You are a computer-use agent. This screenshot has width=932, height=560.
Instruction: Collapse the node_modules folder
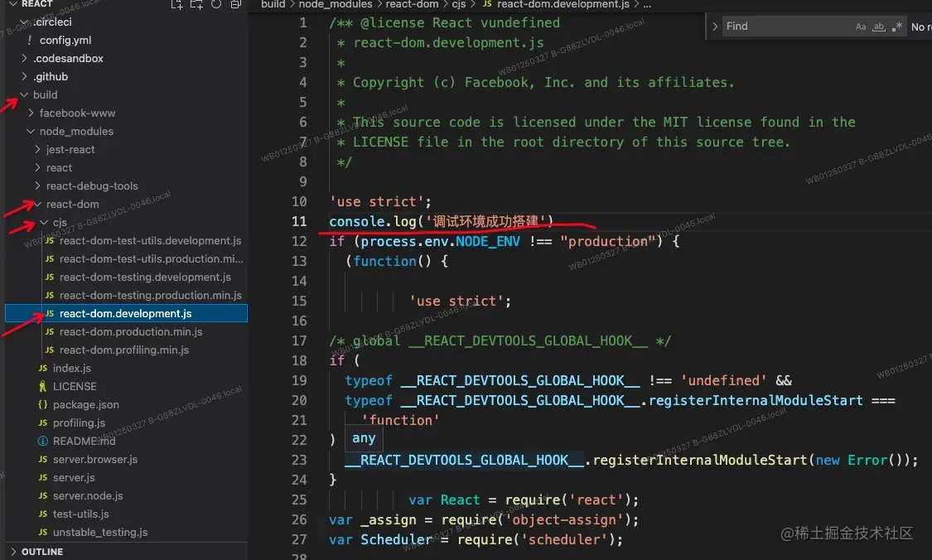tap(31, 132)
